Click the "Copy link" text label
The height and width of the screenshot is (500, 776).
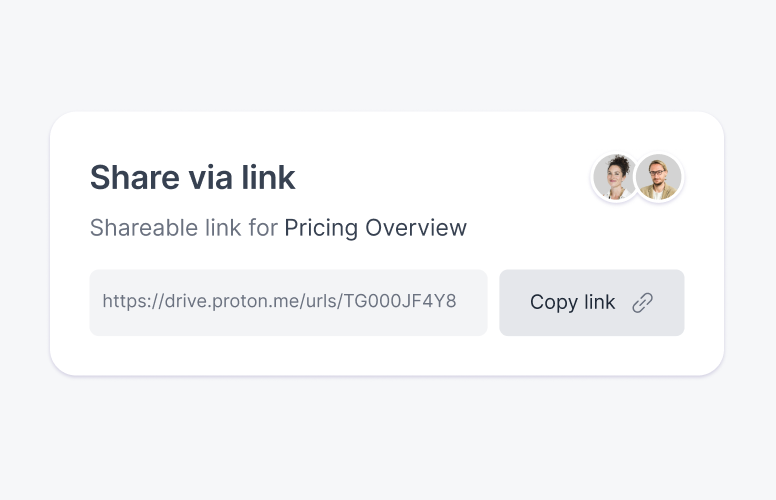[x=572, y=302]
